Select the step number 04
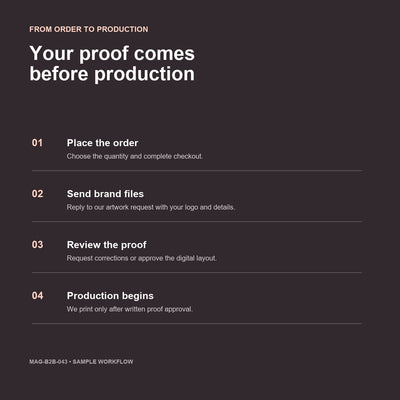The height and width of the screenshot is (400, 400). pos(37,296)
